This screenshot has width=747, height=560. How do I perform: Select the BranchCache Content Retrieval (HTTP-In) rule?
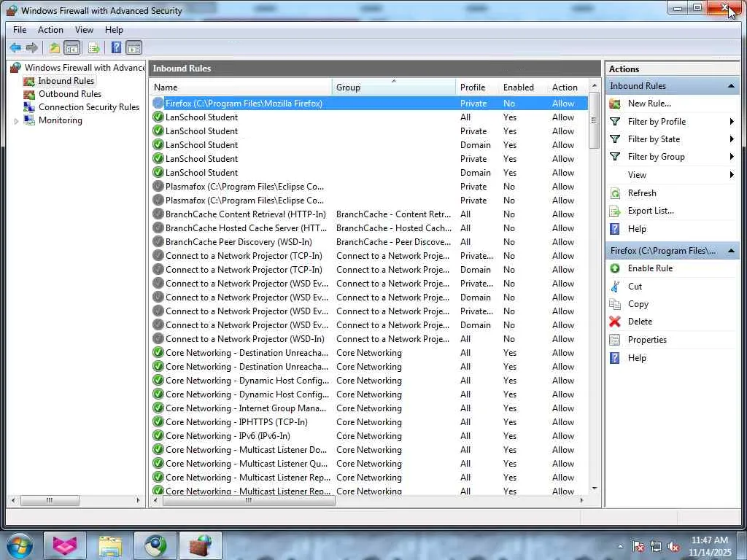coord(369,214)
